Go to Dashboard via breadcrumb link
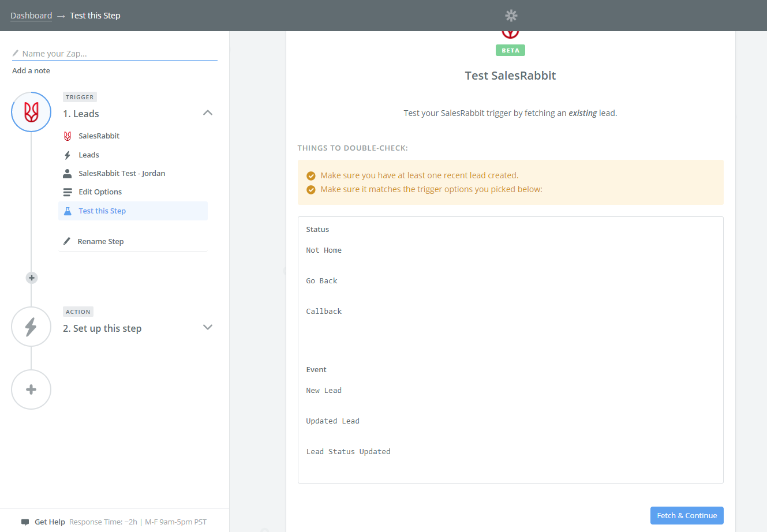 (x=31, y=16)
